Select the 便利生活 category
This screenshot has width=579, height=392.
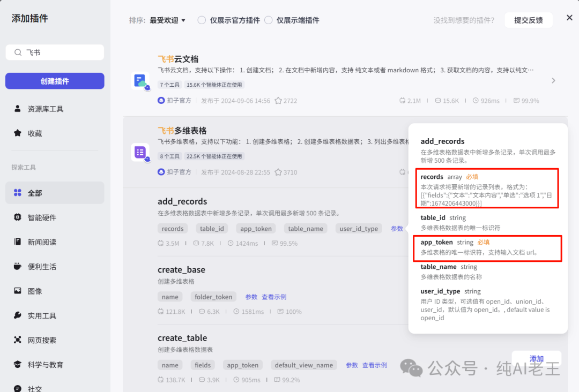pyautogui.click(x=55, y=267)
